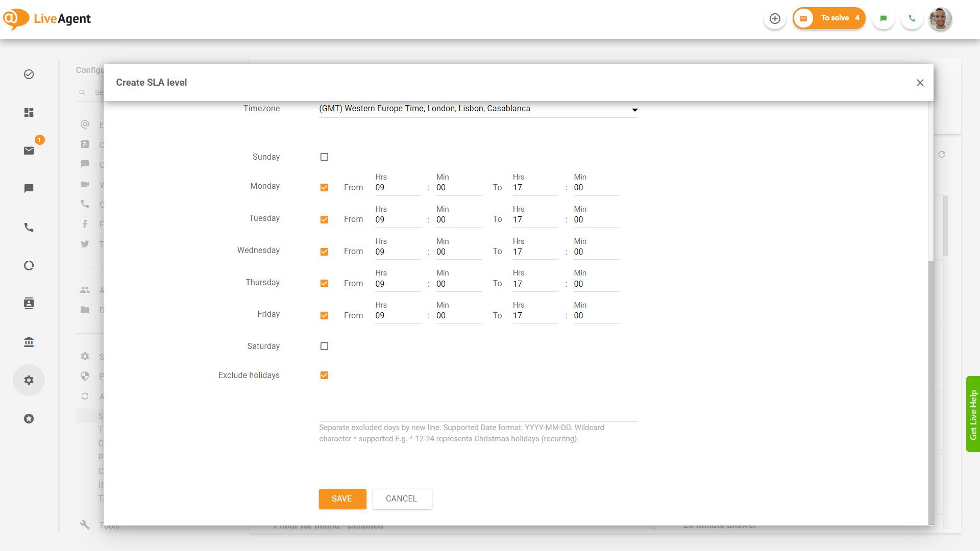Image resolution: width=980 pixels, height=551 pixels.
Task: Open the reports clock icon in sidebar
Action: tap(29, 265)
